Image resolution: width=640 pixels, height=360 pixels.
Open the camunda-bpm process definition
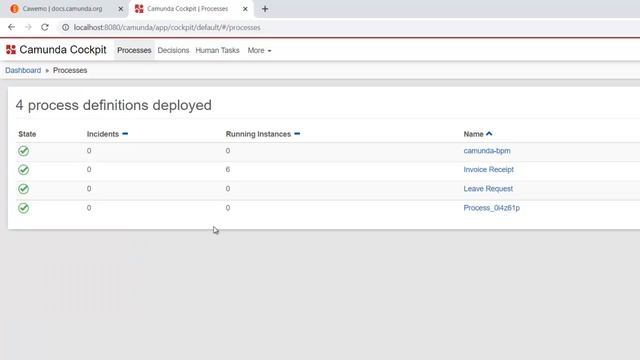[487, 151]
